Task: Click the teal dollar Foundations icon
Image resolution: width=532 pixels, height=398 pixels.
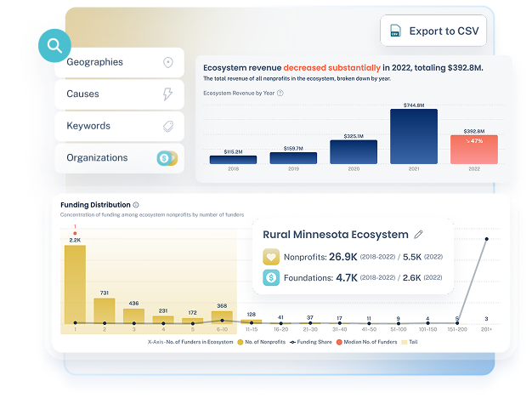Action: (x=270, y=277)
